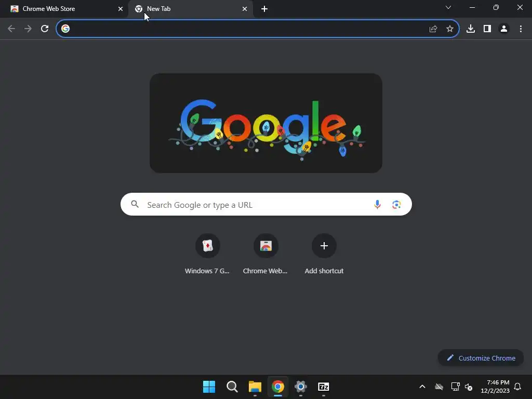
Task: Click the magnifier icon in search box
Action: coord(135,204)
